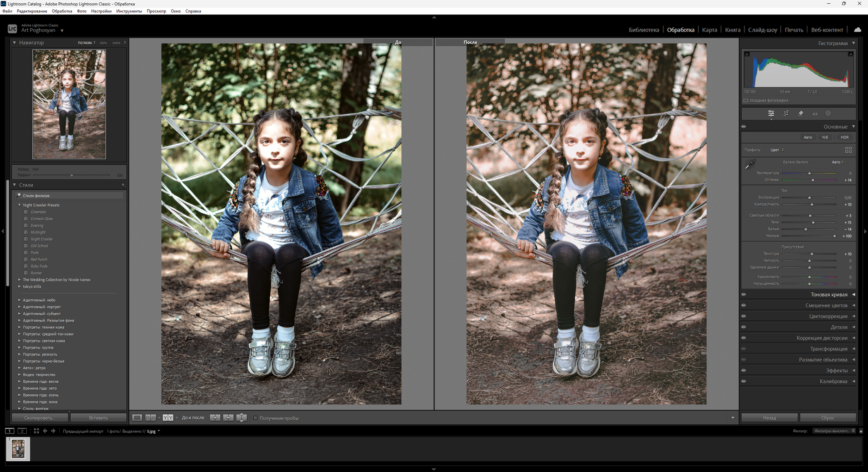Toggle Lens Corrections panel eye

(744, 338)
